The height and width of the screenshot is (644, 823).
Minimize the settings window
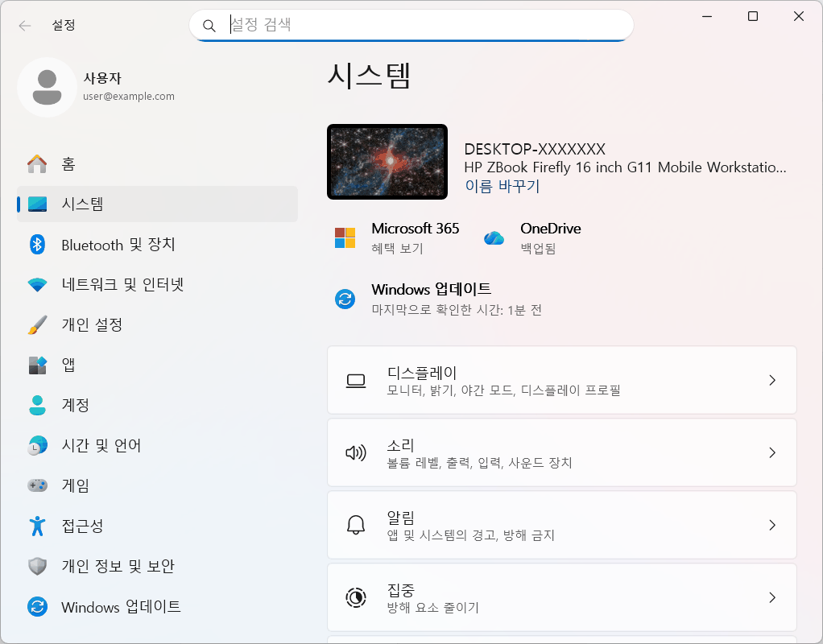click(x=707, y=16)
